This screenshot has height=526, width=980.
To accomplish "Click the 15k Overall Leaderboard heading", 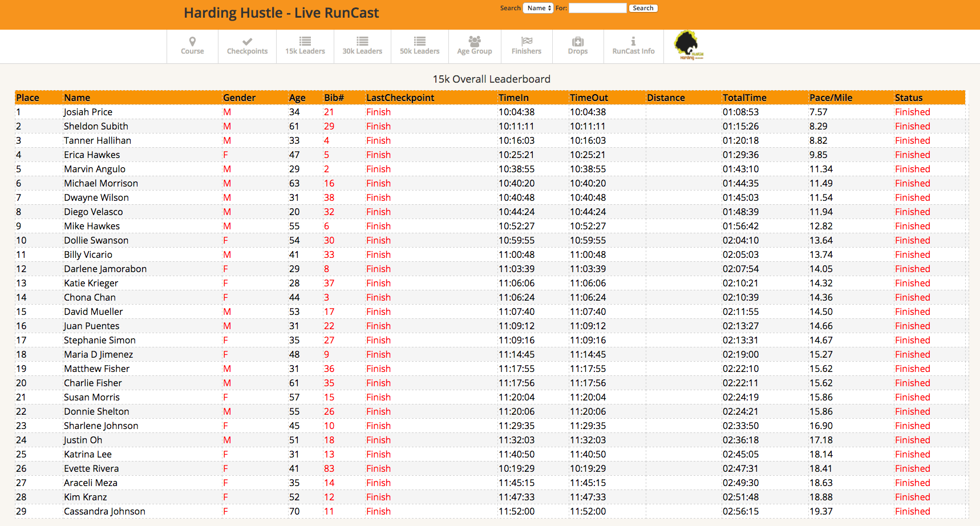I will (492, 79).
